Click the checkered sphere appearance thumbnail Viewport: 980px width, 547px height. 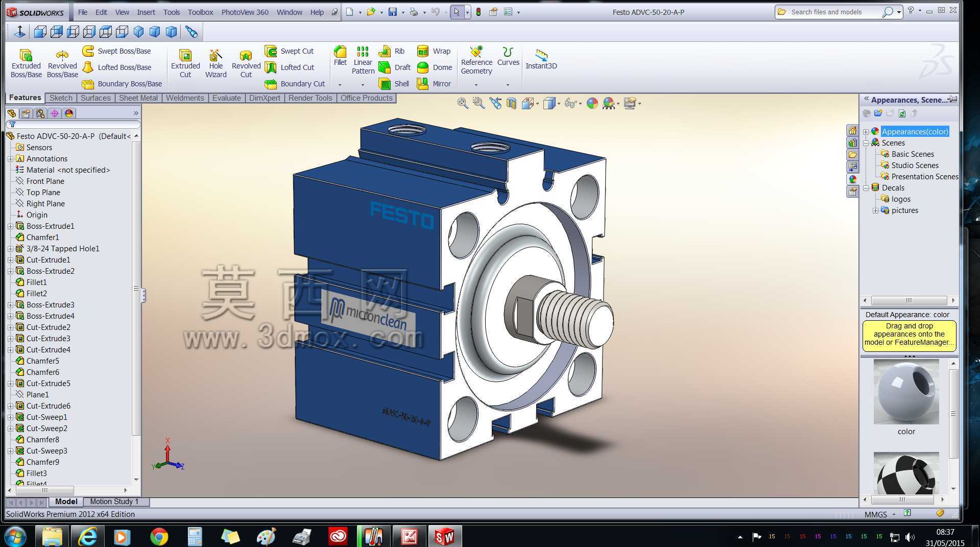(x=906, y=472)
